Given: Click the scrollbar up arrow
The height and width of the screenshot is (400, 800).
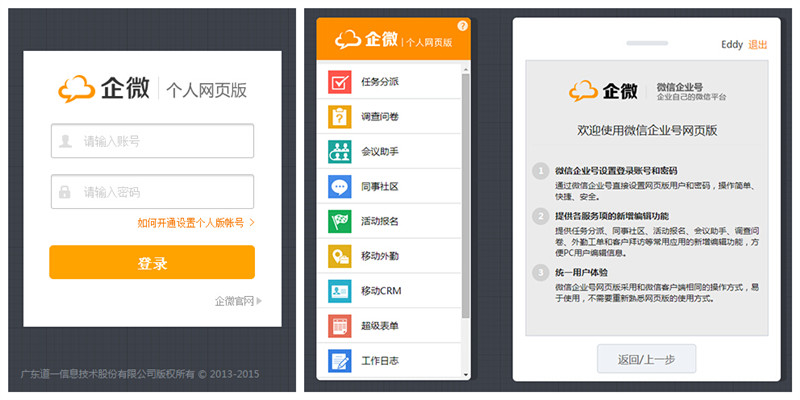Looking at the screenshot, I should (465, 69).
